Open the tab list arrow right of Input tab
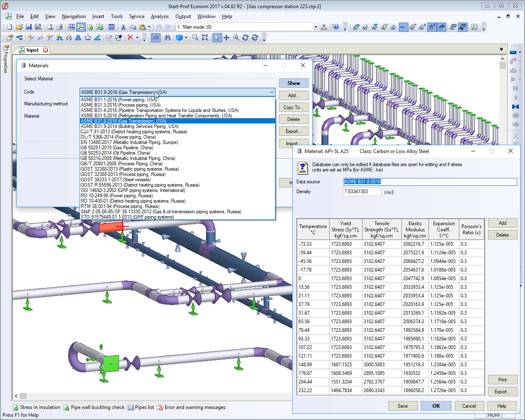 pyautogui.click(x=501, y=50)
